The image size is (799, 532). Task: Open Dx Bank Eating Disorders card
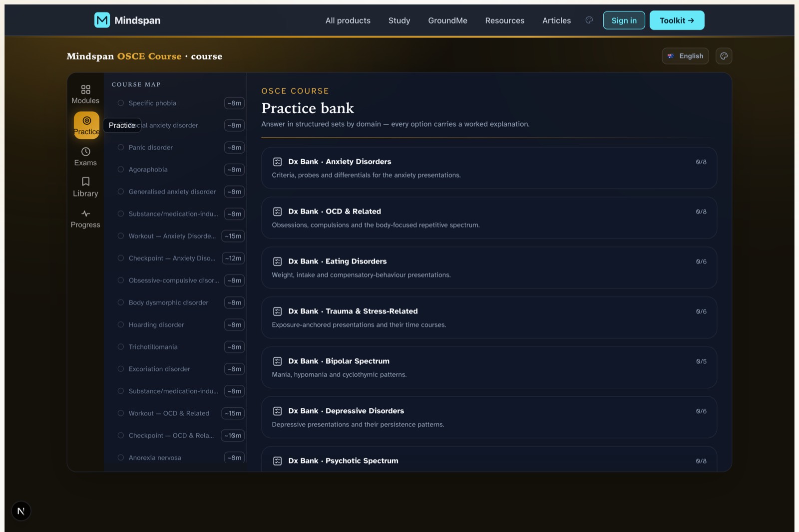(x=489, y=267)
